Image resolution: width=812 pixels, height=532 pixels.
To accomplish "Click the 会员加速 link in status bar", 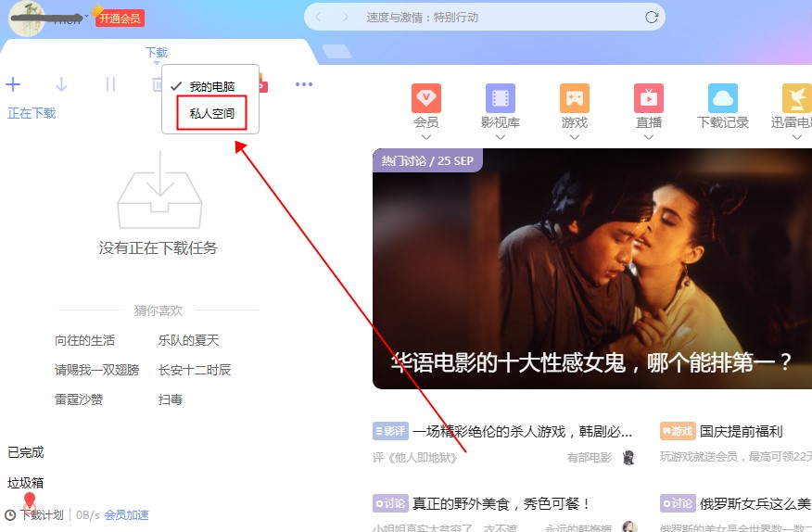I will click(126, 515).
